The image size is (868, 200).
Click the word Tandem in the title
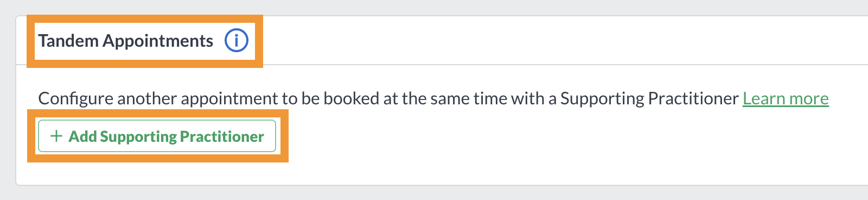(68, 41)
